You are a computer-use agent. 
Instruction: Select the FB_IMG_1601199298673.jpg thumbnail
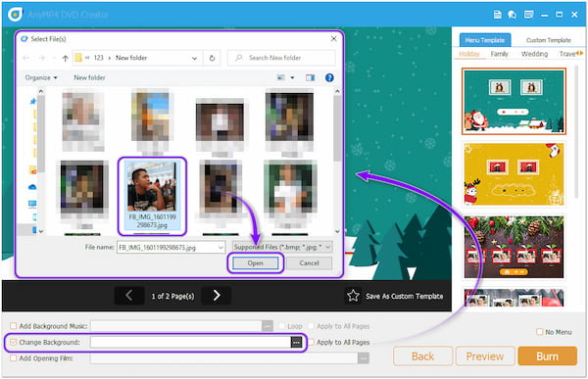click(152, 196)
